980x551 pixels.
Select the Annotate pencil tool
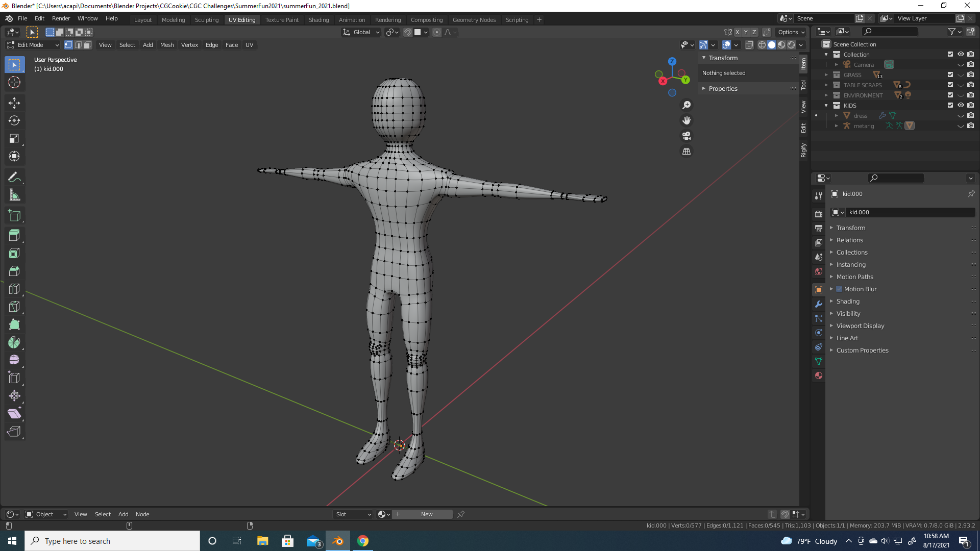[x=14, y=177]
